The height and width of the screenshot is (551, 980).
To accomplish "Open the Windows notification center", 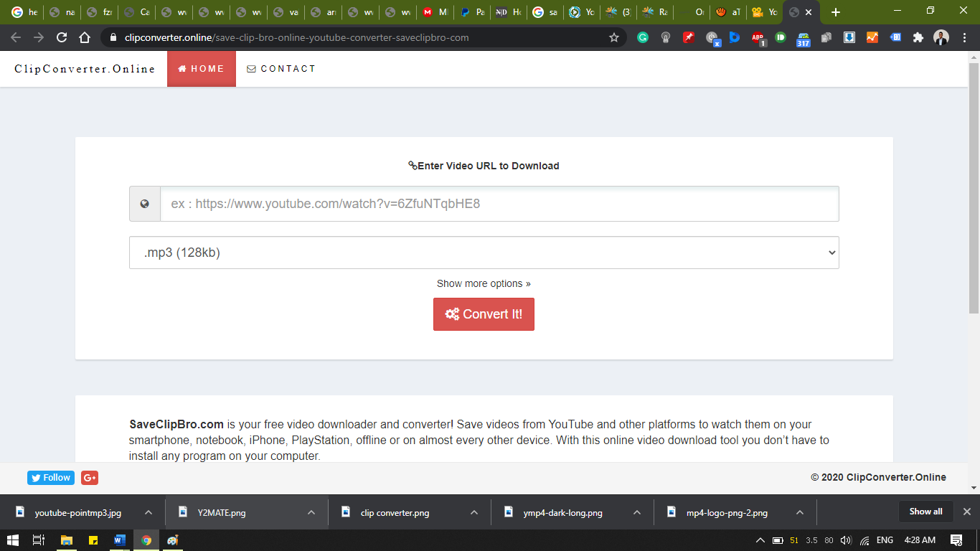I will point(956,540).
